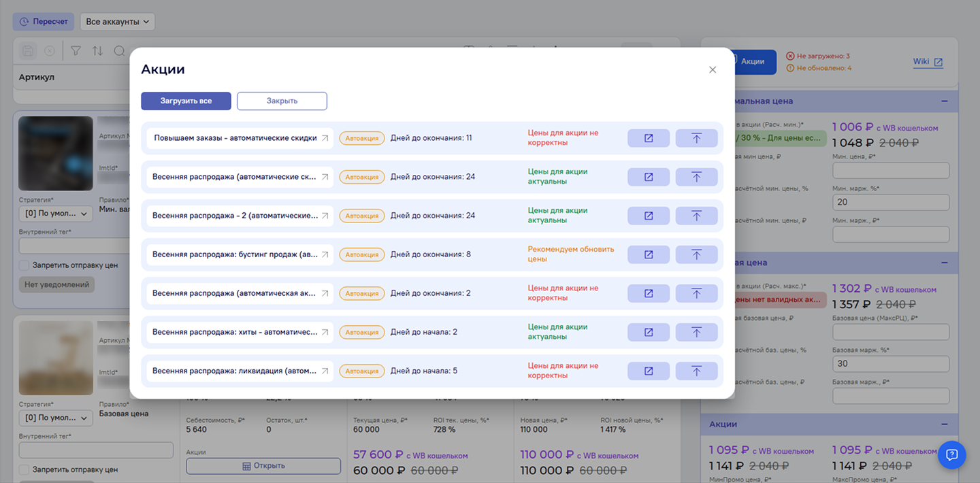Toggle second product's 'Запретить отправку цен' checkbox

click(24, 469)
